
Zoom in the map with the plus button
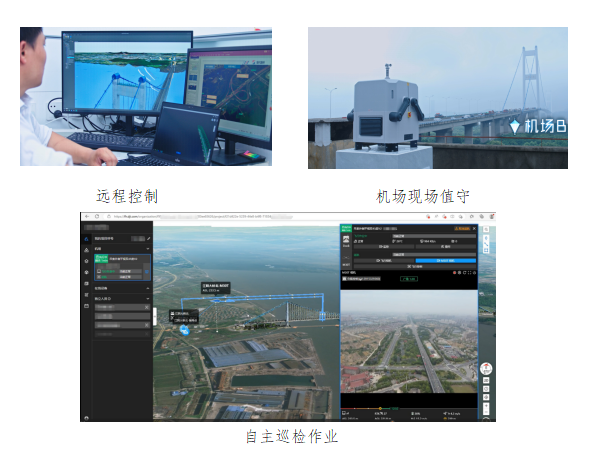(x=486, y=406)
